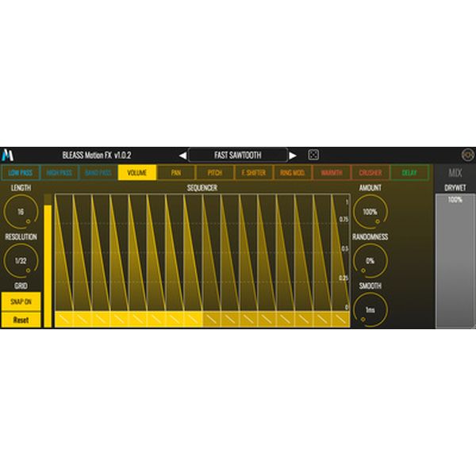The height and width of the screenshot is (476, 476).
Task: Select the PAN effect tab
Action: tap(176, 172)
